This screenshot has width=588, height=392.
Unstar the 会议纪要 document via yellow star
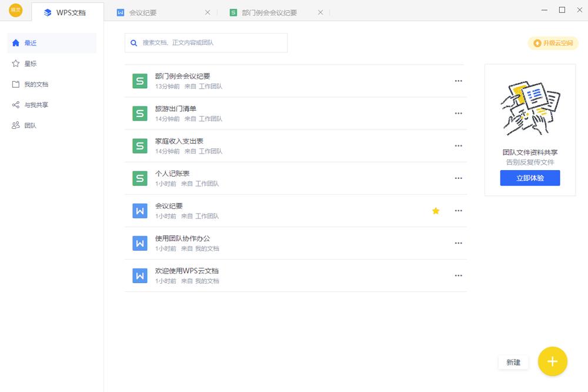pos(436,211)
